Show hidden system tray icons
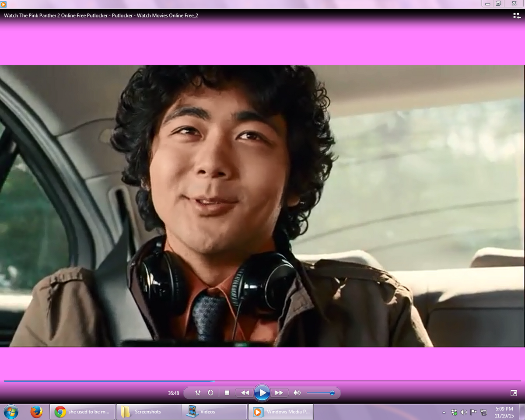 pyautogui.click(x=444, y=412)
